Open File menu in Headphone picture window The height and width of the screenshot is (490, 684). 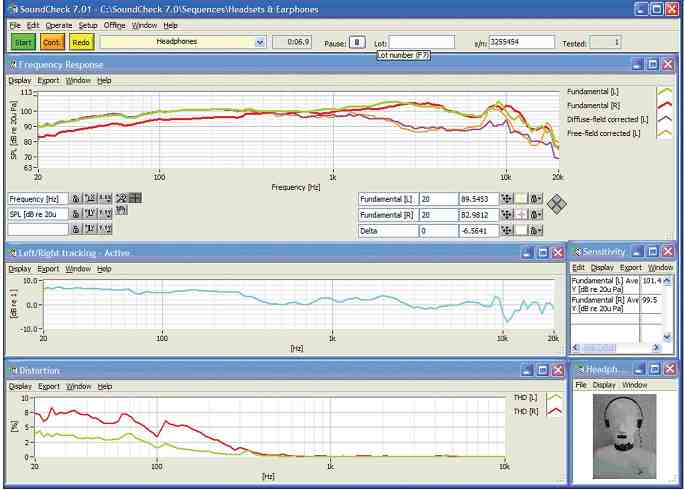click(581, 385)
